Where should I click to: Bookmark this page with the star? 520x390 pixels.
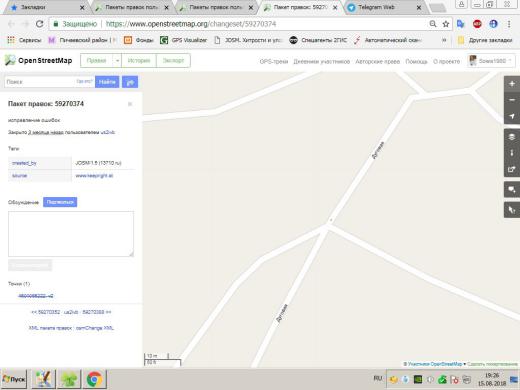446,24
